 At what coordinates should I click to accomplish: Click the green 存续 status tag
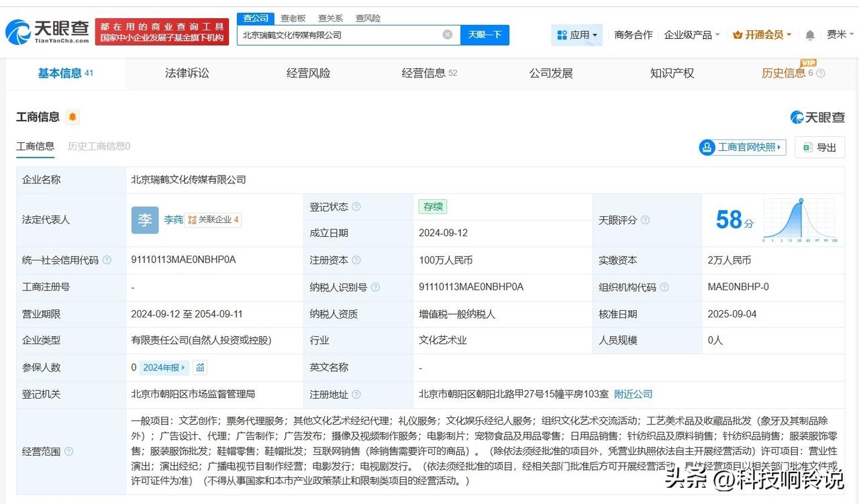tap(433, 207)
